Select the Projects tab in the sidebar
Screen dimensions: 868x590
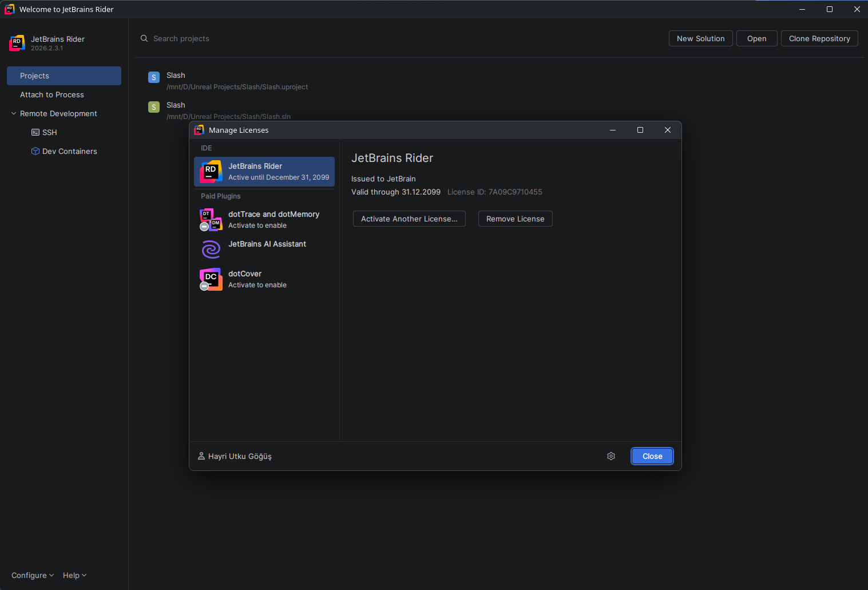64,76
